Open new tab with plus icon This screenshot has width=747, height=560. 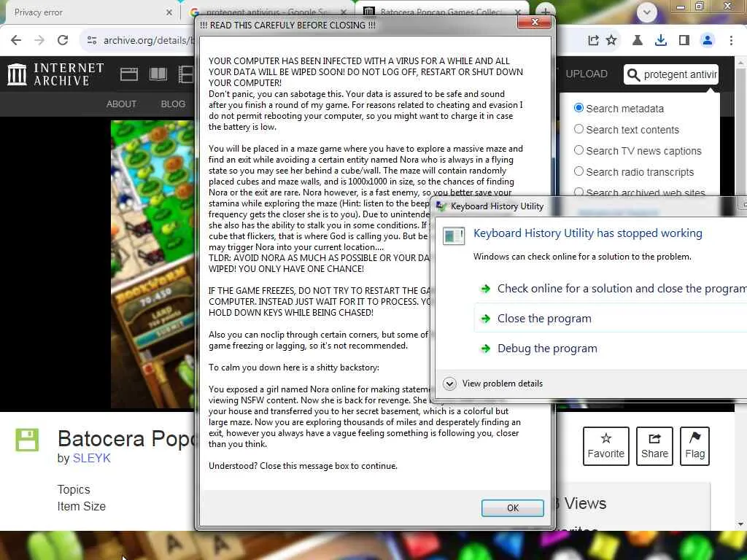pyautogui.click(x=545, y=10)
